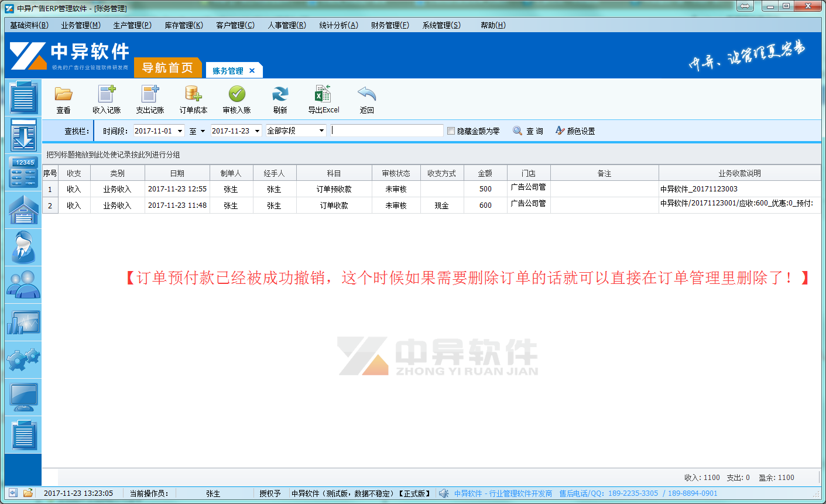
Task: Open the 订单成本 toolbar icon
Action: (x=193, y=94)
